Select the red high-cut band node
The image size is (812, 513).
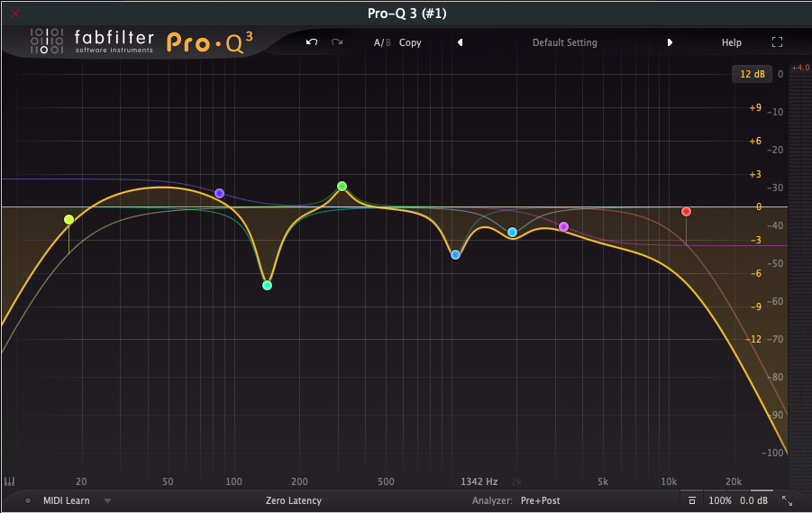click(686, 211)
